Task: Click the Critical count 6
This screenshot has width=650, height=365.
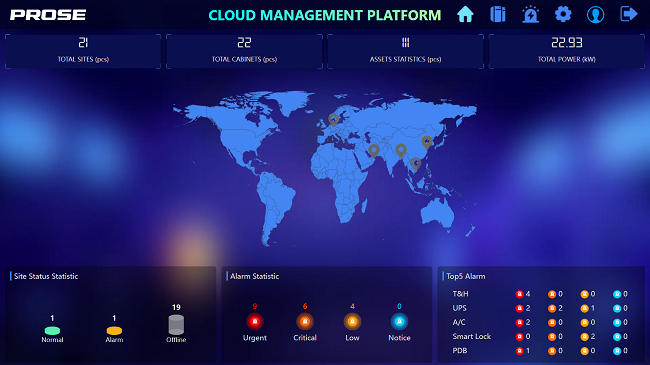Action: click(x=305, y=307)
